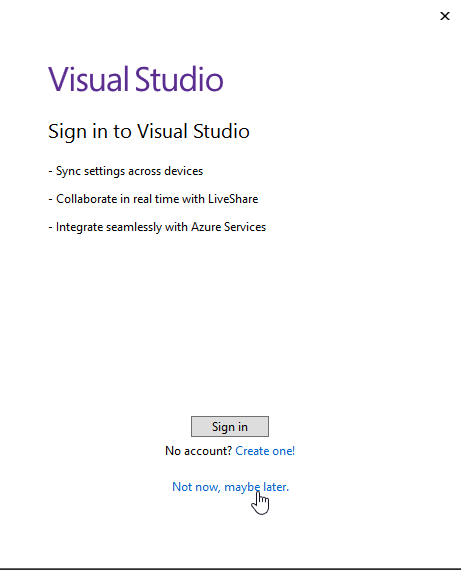461x570 pixels.
Task: Skip sign-in via Not now, maybe later
Action: [x=230, y=487]
